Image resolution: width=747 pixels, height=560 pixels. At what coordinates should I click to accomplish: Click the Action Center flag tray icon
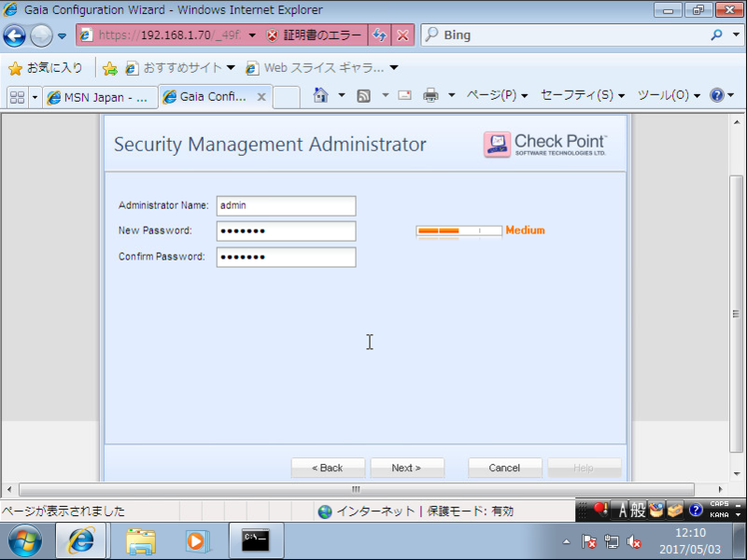(x=589, y=541)
